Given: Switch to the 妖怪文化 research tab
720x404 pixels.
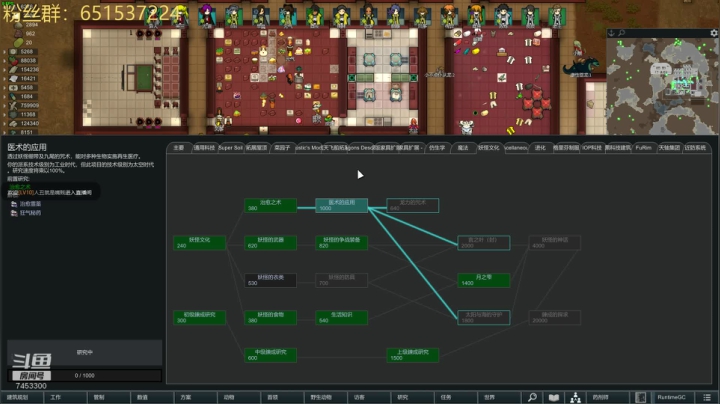Looking at the screenshot, I should click(x=489, y=148).
